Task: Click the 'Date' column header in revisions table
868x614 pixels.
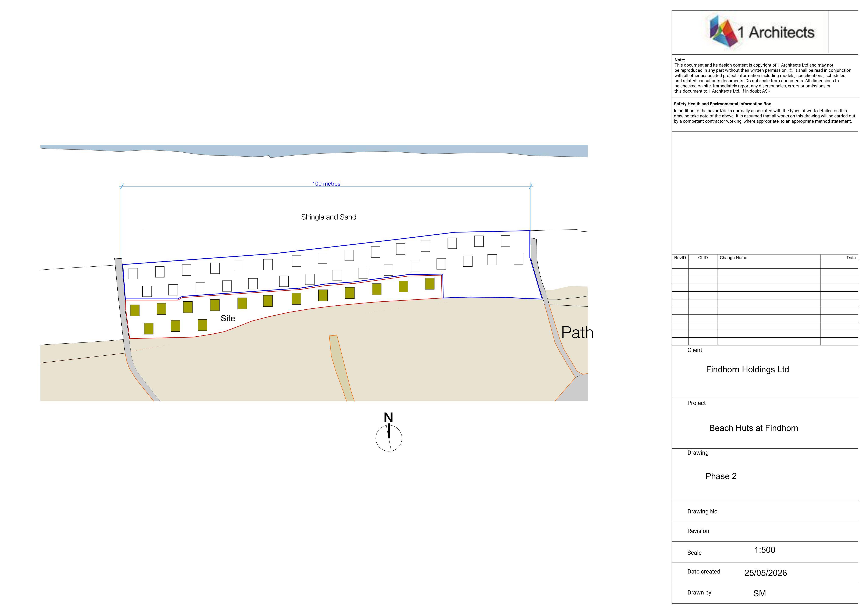Action: click(851, 258)
